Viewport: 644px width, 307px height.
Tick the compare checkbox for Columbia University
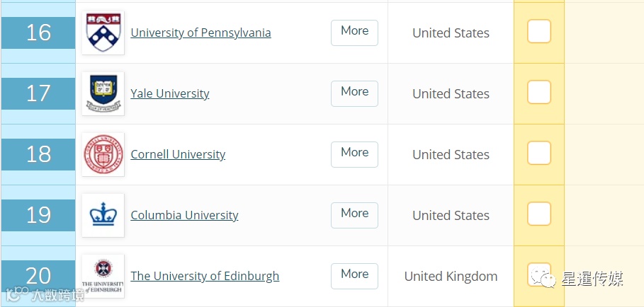[539, 214]
